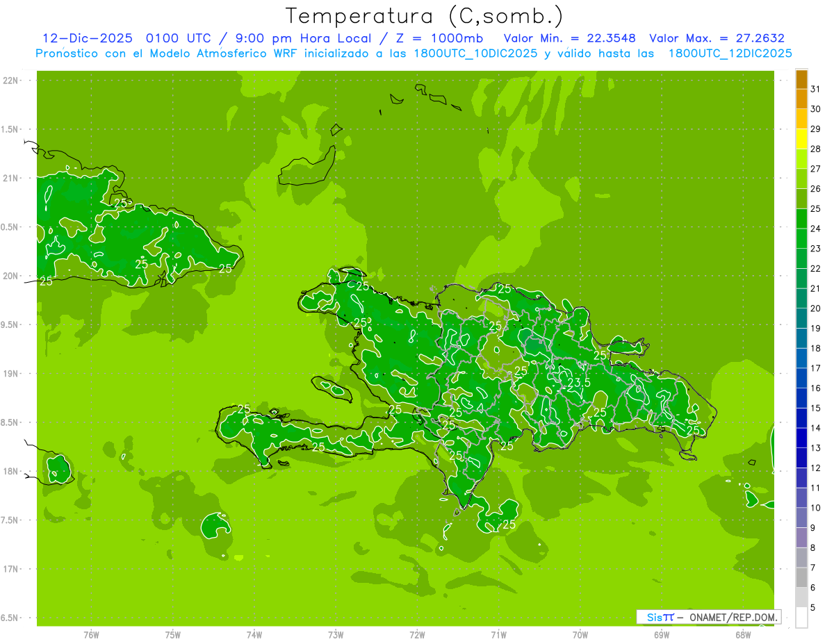The height and width of the screenshot is (644, 834).
Task: Select the blue swatch between 16 and 17
Action: [801, 379]
